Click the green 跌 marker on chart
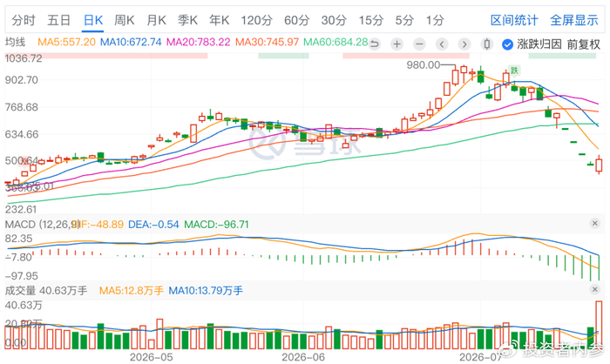 (x=514, y=71)
